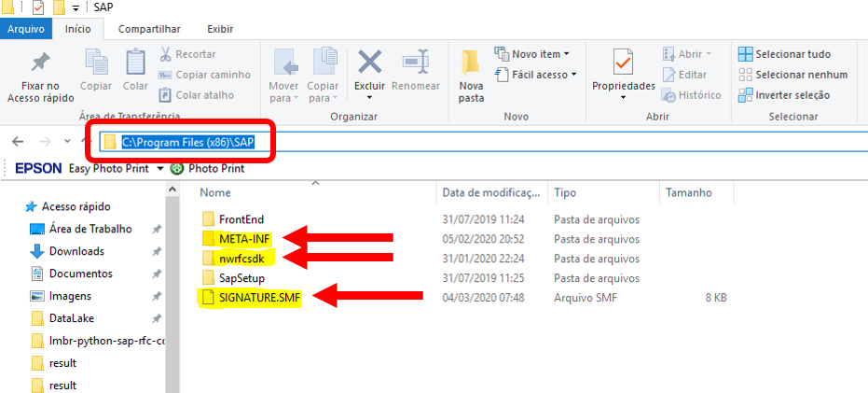
Task: Select the SIGNATURE.SMF file
Action: [252, 298]
